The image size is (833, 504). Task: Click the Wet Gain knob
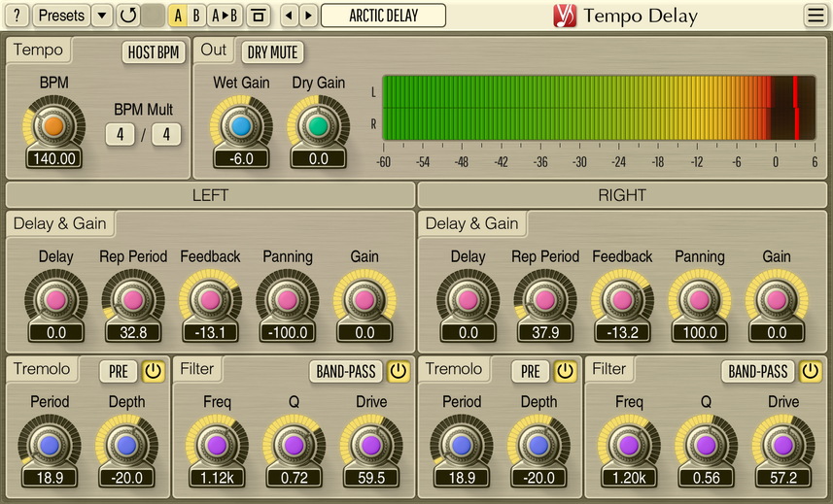click(241, 127)
